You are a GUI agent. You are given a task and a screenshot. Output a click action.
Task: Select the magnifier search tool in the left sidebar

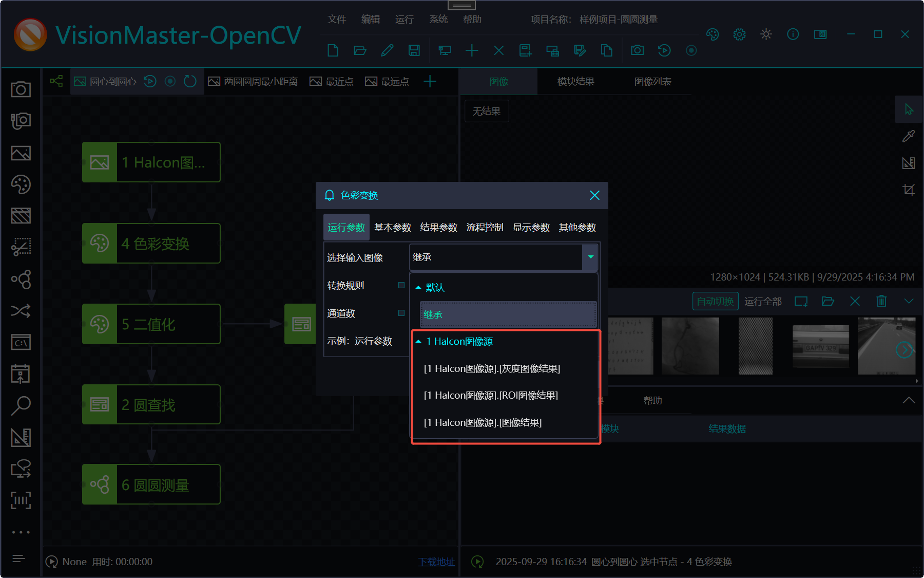coord(21,405)
